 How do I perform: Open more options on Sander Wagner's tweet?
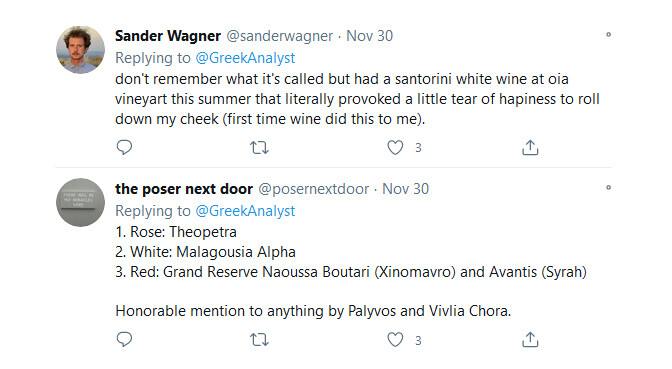(608, 35)
